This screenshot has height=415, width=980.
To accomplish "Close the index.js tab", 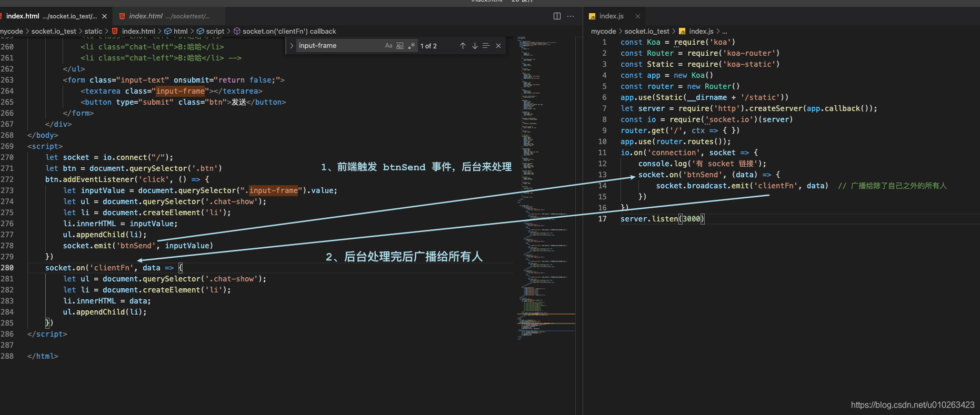I will (x=638, y=16).
